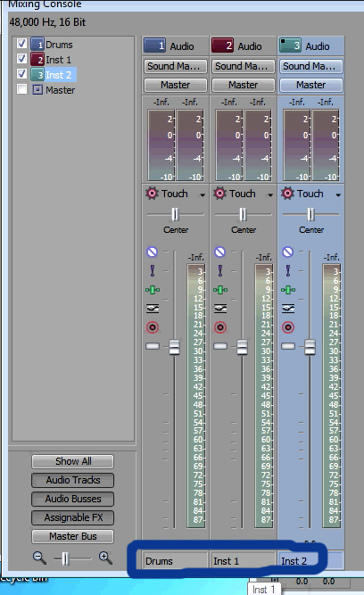Open Sound Ma... input selector on track 1
Viewport: 364px width, 595px height.
[x=176, y=66]
